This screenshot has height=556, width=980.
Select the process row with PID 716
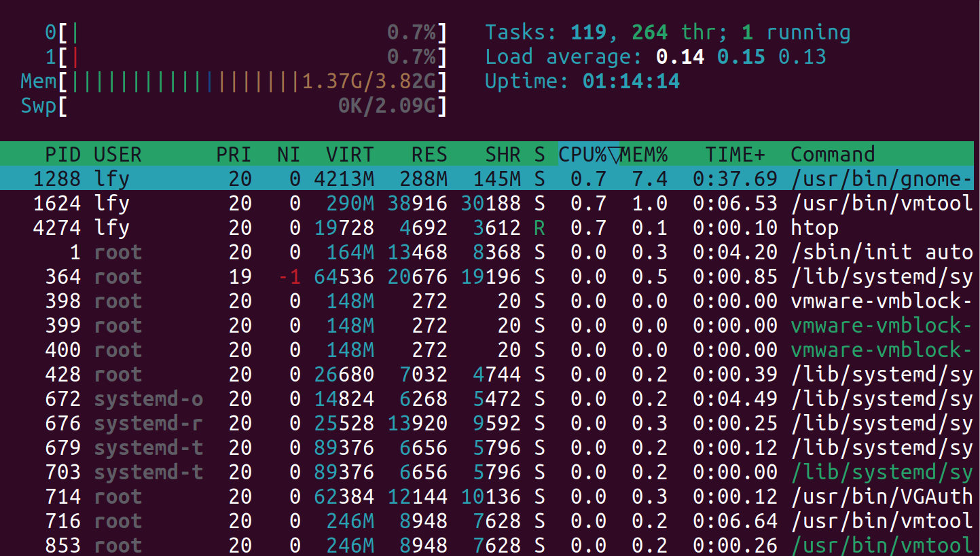pyautogui.click(x=487, y=521)
